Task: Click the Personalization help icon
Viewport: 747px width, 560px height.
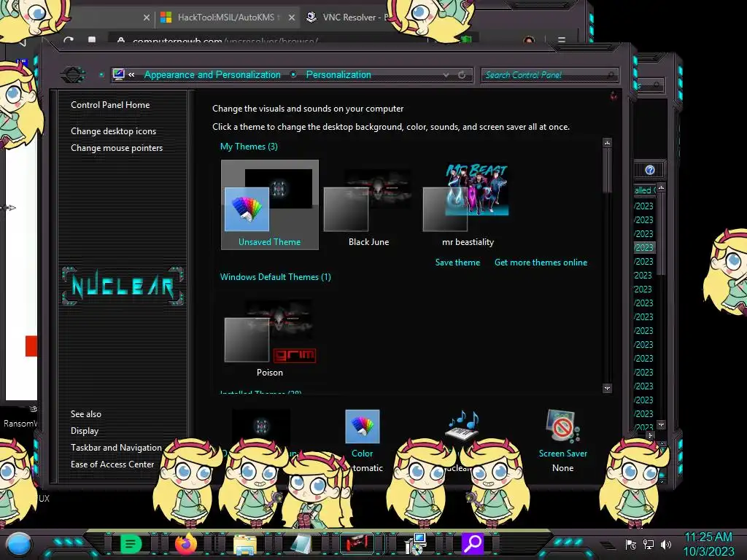Action: pos(614,96)
